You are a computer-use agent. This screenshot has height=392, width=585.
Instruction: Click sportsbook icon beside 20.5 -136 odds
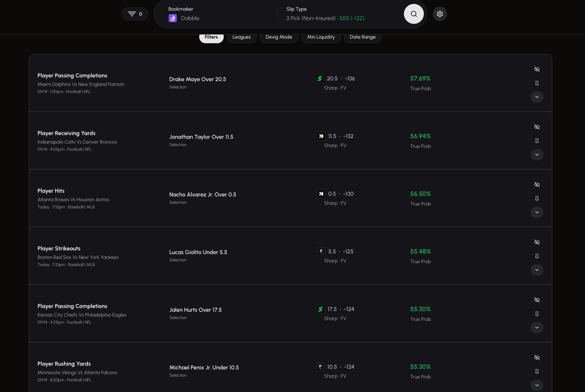[320, 78]
